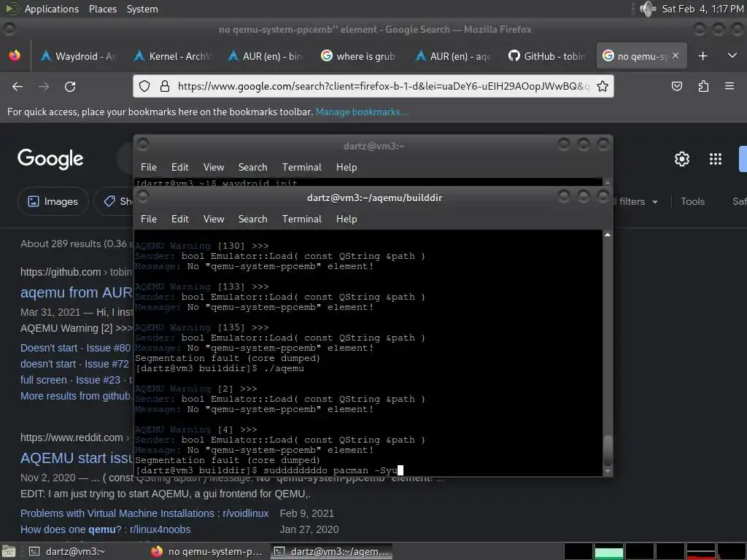The width and height of the screenshot is (747, 560).
Task: Open Help menu in dartz@vm3:~ terminal
Action: [347, 167]
